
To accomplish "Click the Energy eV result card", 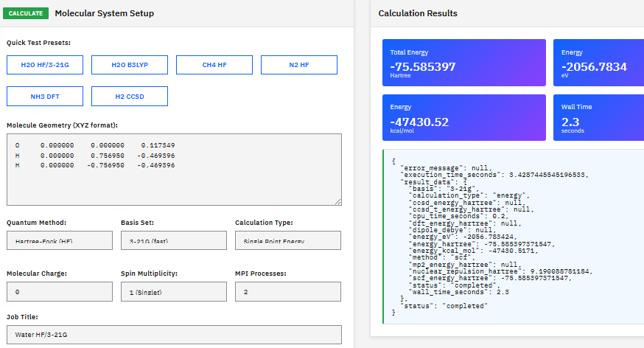I will click(598, 63).
